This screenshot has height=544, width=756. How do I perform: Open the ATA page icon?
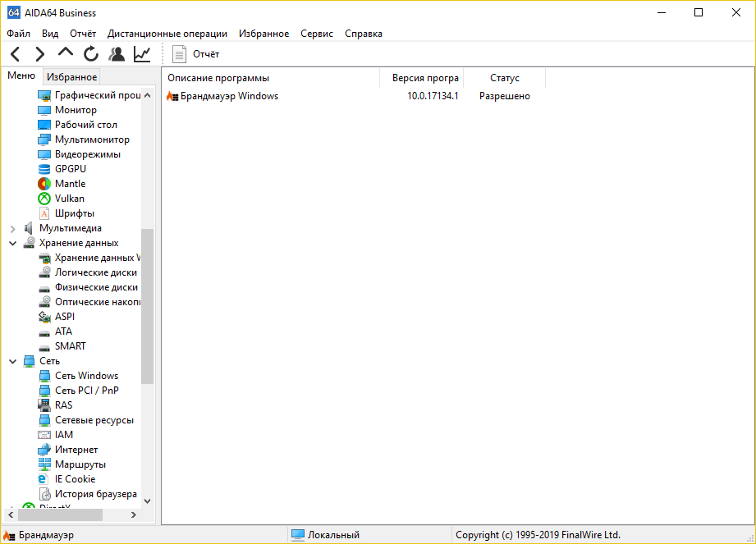pos(44,332)
